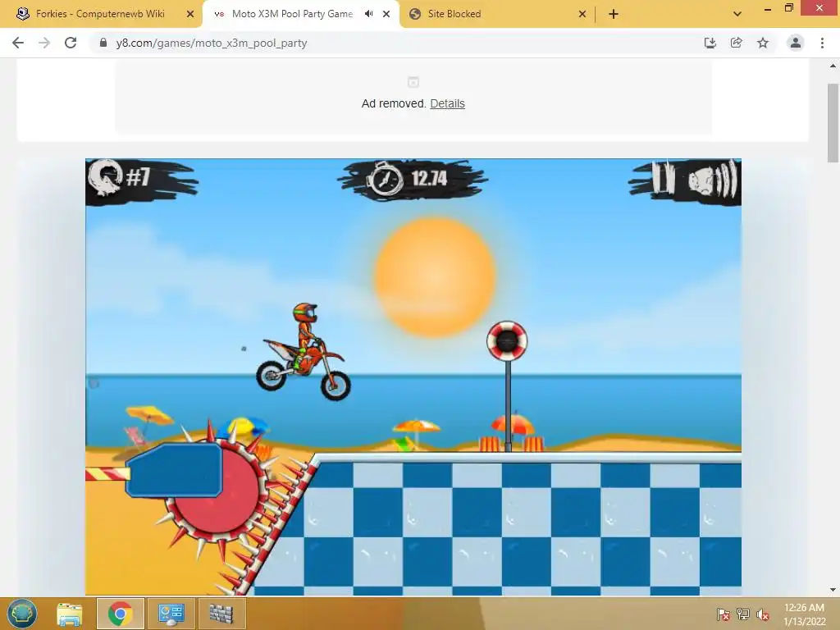Share this page using the share icon
This screenshot has width=840, height=630.
(x=736, y=43)
